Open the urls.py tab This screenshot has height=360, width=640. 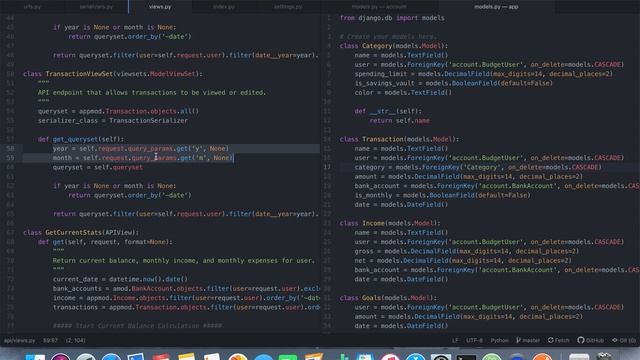pyautogui.click(x=32, y=7)
